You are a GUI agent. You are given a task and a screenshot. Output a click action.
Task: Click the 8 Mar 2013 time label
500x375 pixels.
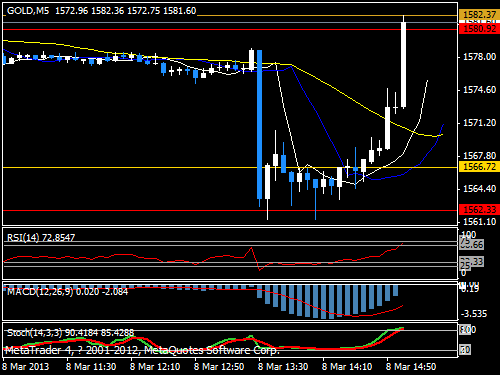coord(26,367)
